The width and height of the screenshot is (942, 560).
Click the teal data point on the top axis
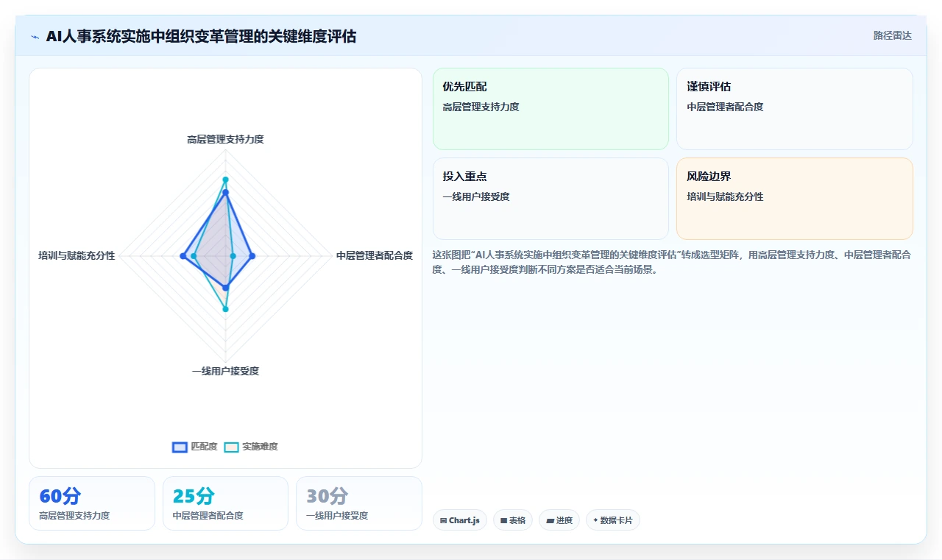(226, 180)
